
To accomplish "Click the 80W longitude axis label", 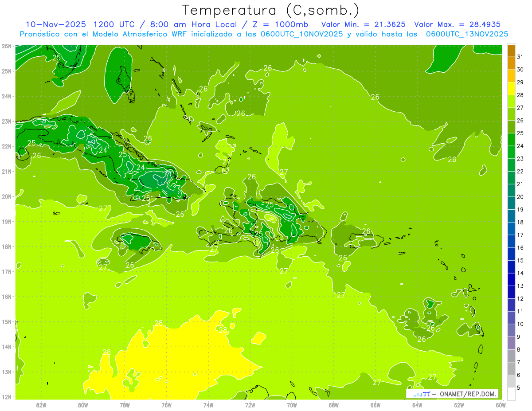I will pos(82,405).
